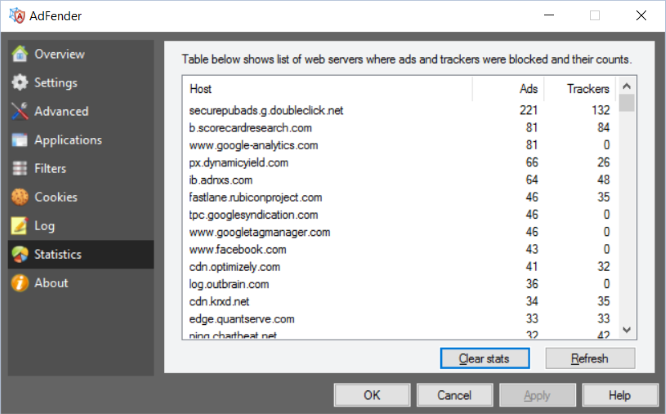Open the Cookies section label

[x=56, y=197]
